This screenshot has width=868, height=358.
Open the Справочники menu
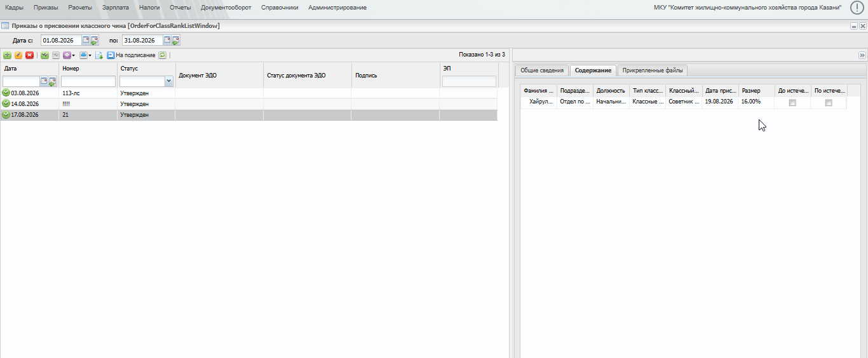pyautogui.click(x=280, y=8)
